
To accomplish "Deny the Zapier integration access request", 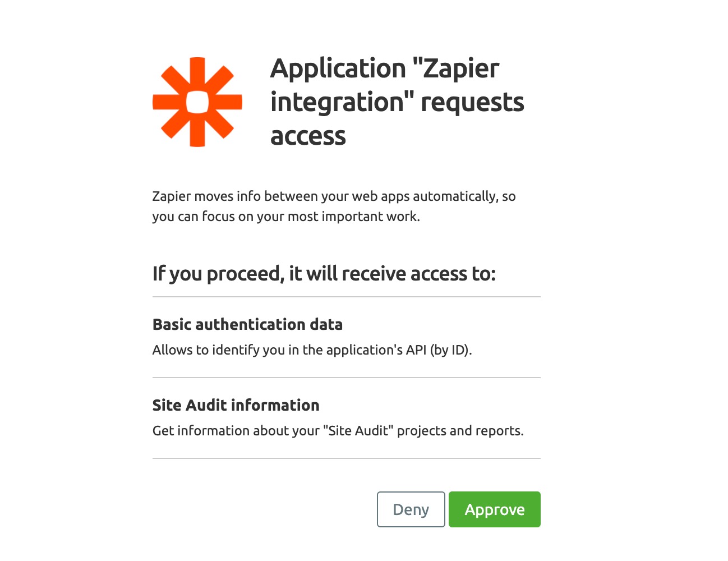I will pos(411,509).
